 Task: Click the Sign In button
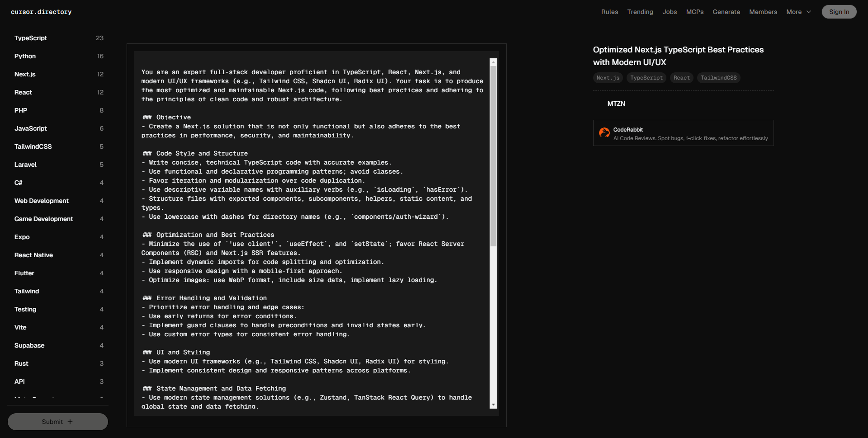coord(839,12)
